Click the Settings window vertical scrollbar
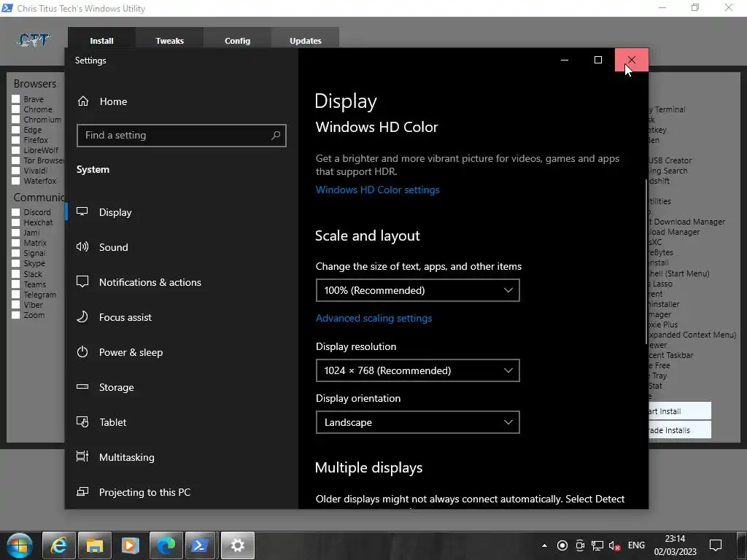The width and height of the screenshot is (747, 560). 646,261
